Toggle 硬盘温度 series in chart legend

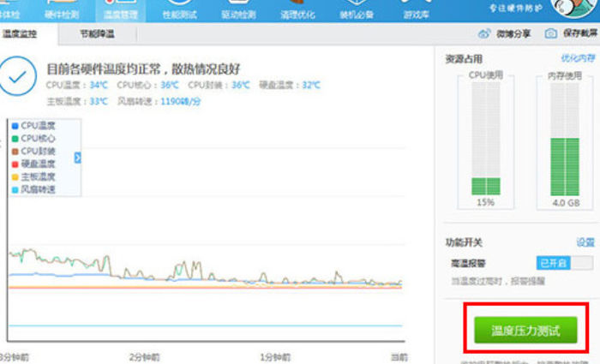tap(15, 164)
